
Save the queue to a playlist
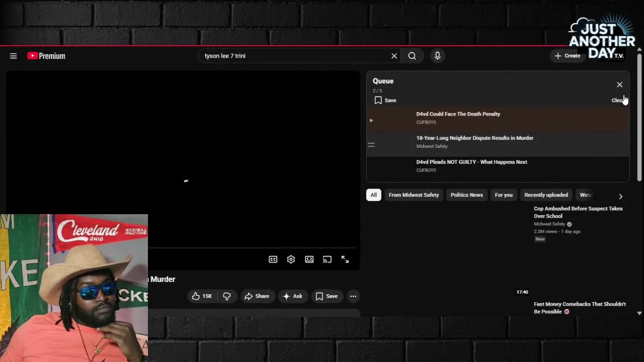385,101
